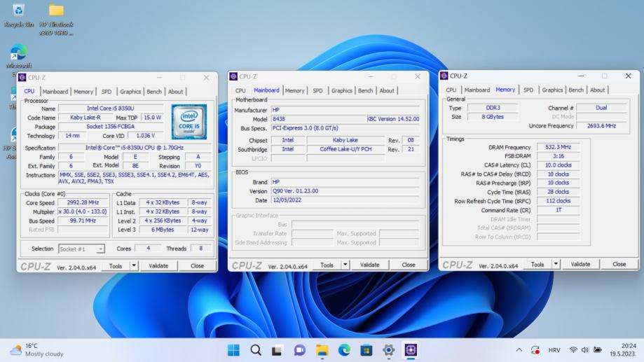Open Task View from the taskbar
644x362 pixels.
pyautogui.click(x=278, y=350)
